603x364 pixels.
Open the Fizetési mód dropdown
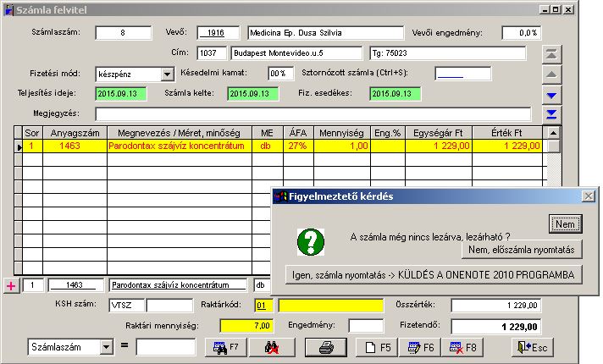pos(168,74)
